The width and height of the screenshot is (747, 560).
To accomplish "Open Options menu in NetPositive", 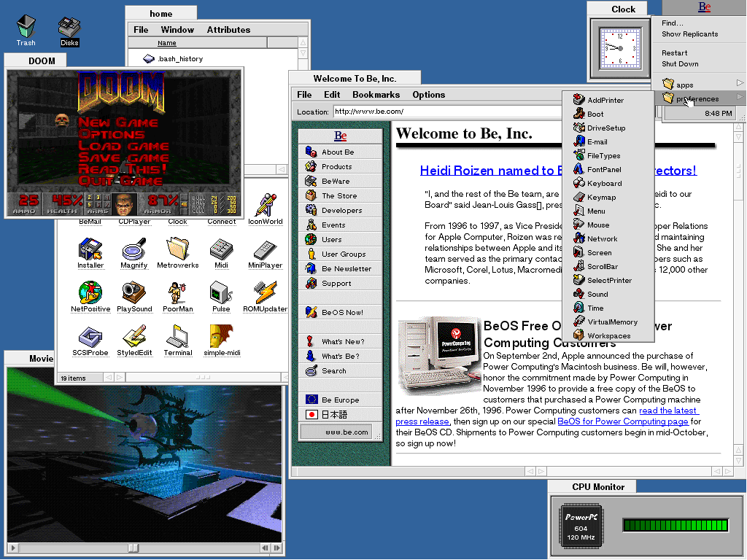I will point(429,94).
